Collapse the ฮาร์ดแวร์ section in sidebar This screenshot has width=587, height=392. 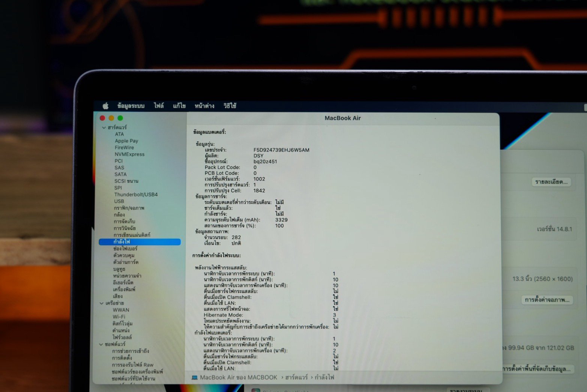coord(104,128)
